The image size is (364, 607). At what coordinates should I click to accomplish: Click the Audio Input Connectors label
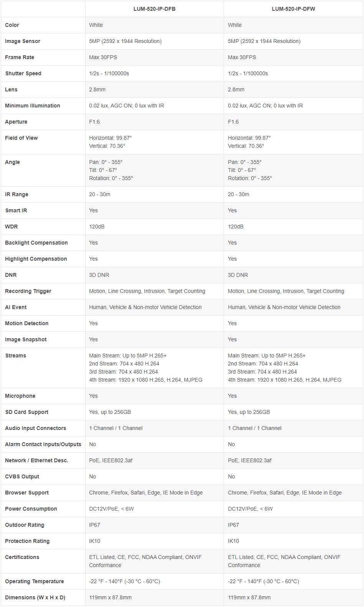pyautogui.click(x=36, y=428)
